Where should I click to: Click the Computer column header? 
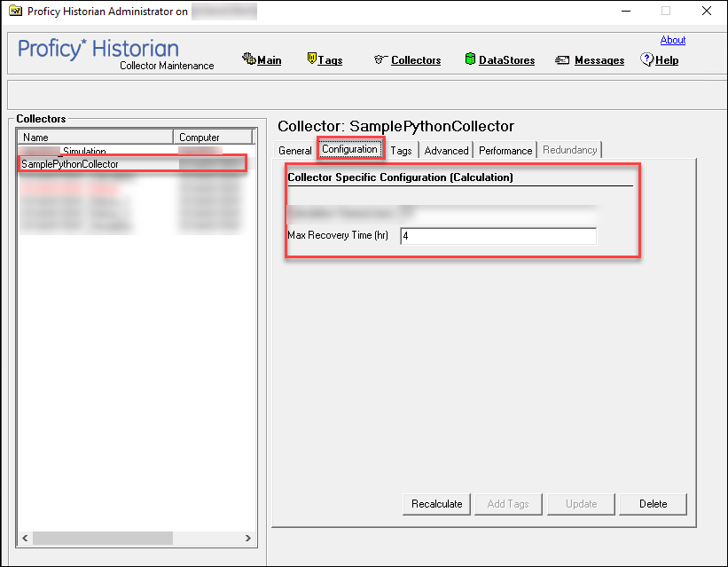coord(213,138)
